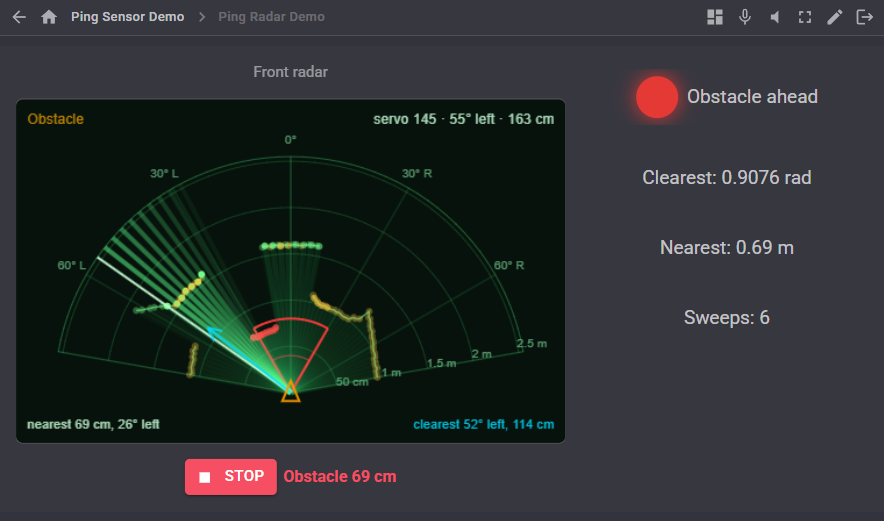The image size is (884, 521).
Task: Click Nearest: 0.69 m value
Action: 727,248
